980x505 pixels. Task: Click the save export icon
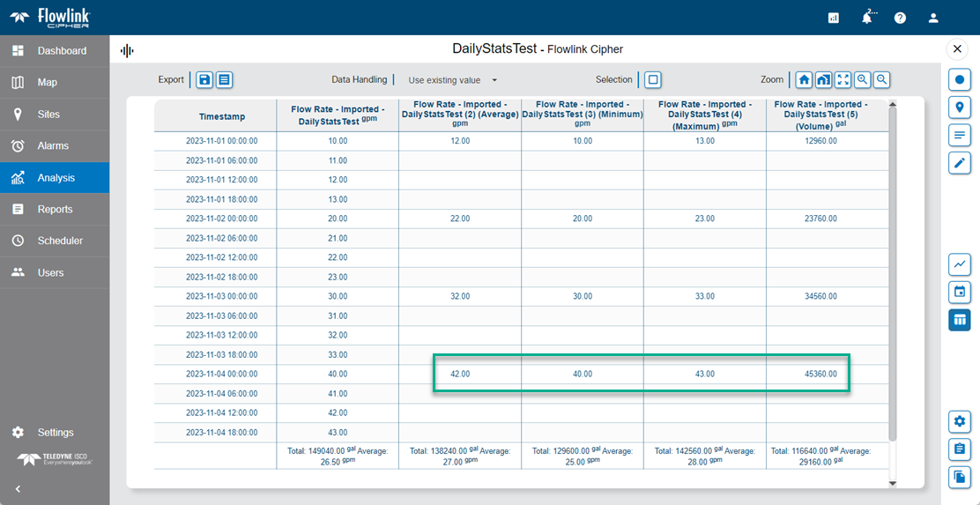tap(204, 80)
